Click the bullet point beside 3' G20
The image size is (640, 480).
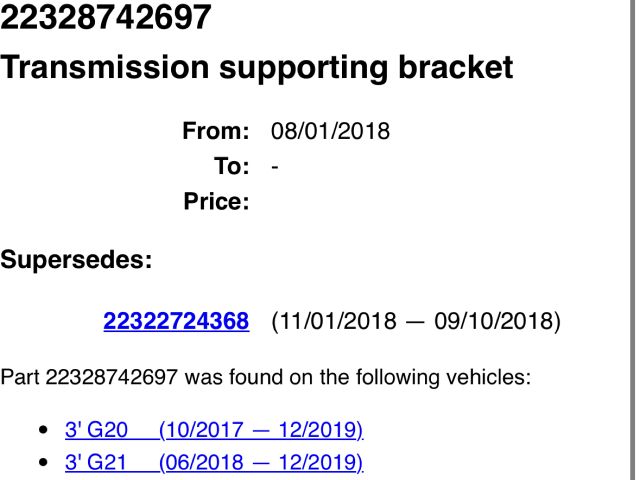pos(42,431)
